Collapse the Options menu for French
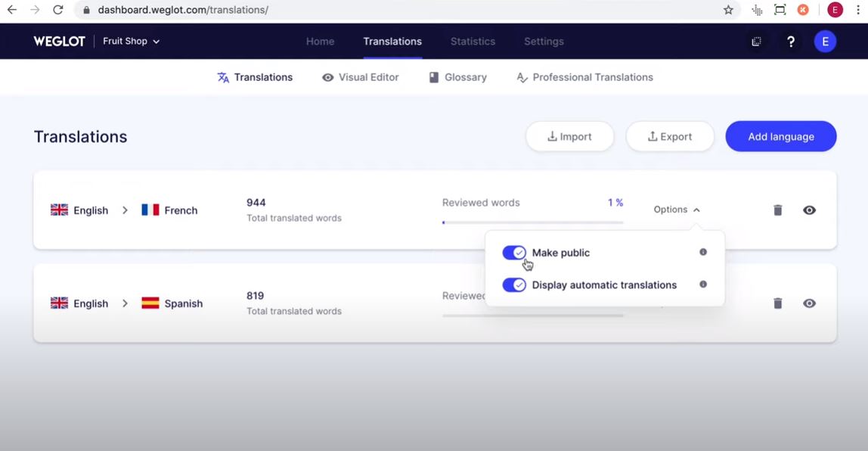868x451 pixels. point(677,210)
